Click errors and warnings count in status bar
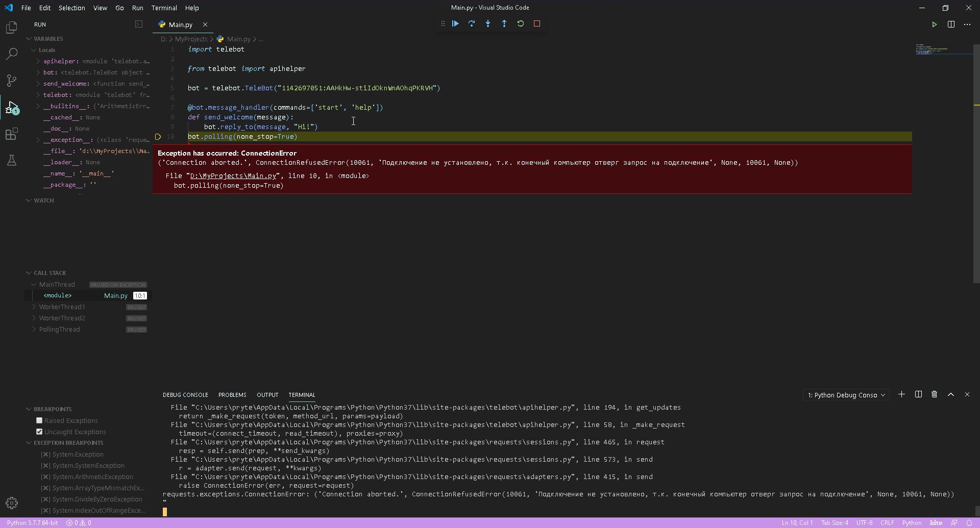Screen dimensions: 980x528 click(x=79, y=523)
